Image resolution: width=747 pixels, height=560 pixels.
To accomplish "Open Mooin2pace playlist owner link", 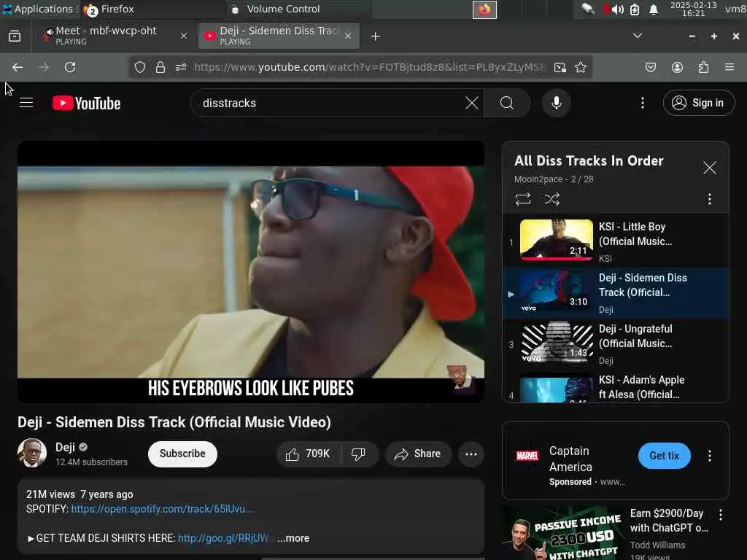I will point(538,179).
